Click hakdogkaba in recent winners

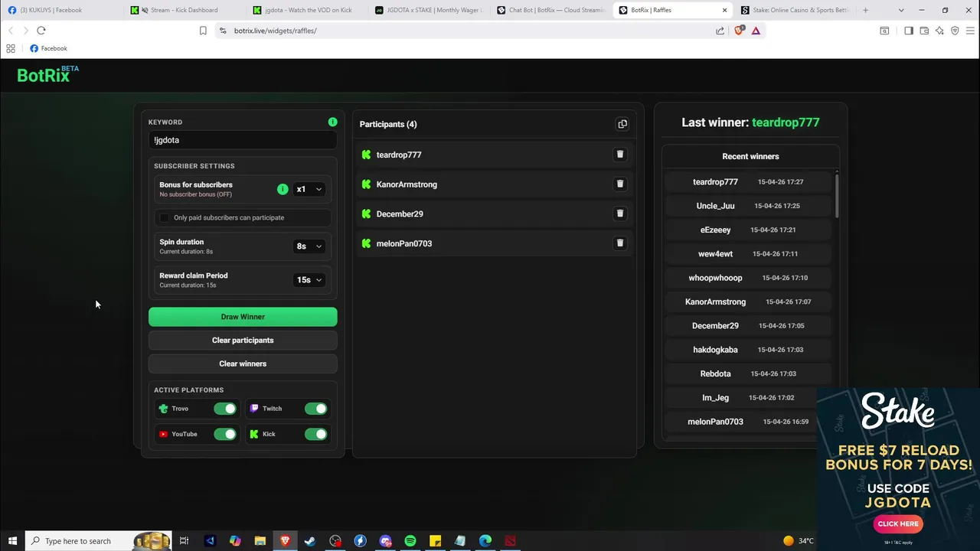coord(715,350)
